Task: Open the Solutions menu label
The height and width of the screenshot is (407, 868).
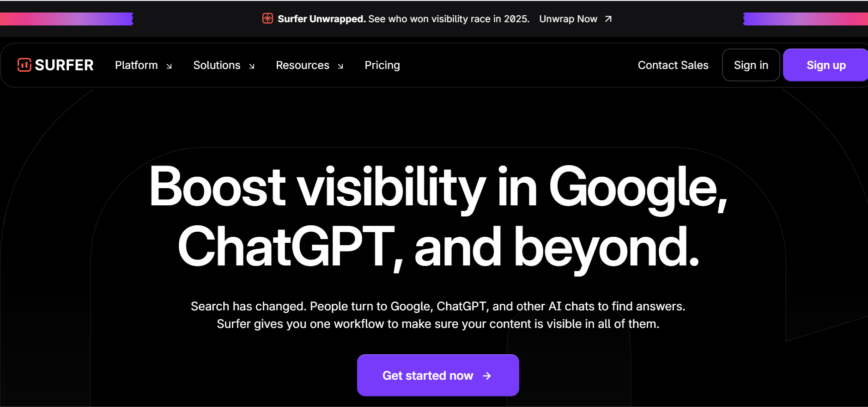Action: coord(217,65)
